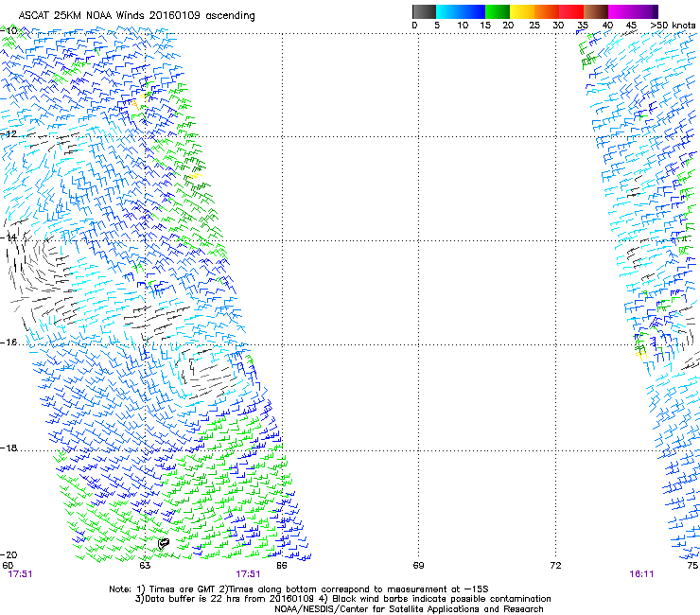
Task: Click the '40' legend scale label
Action: pyautogui.click(x=607, y=26)
